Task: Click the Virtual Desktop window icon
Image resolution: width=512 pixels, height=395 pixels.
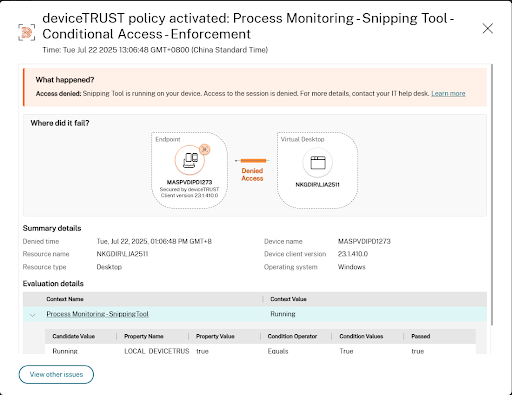Action: click(318, 163)
